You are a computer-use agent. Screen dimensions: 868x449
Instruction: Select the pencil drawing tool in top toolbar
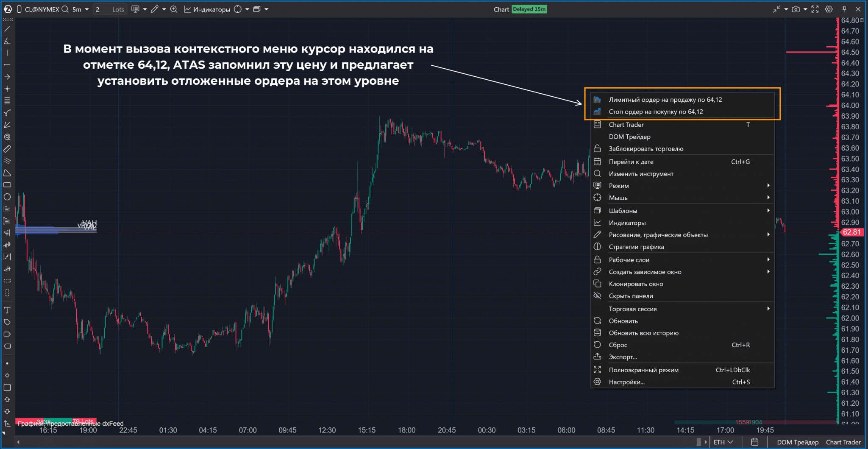(x=154, y=9)
